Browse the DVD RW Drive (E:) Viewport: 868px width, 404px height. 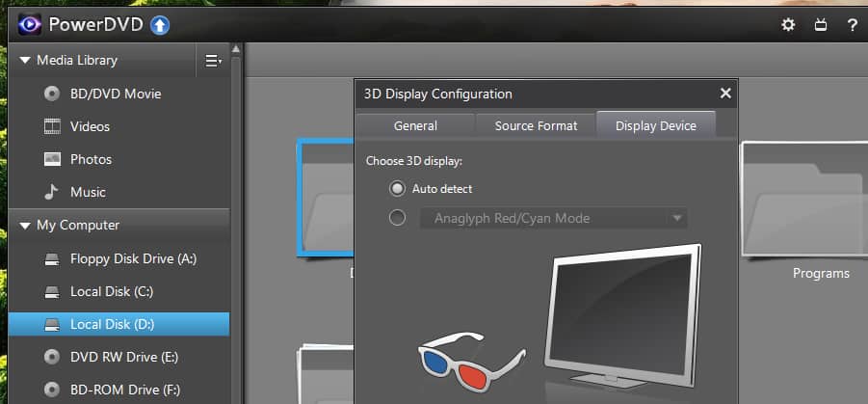124,357
